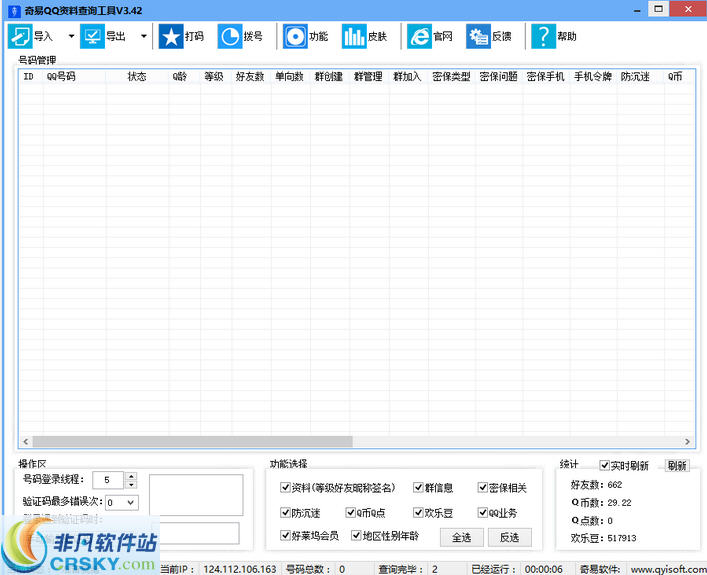Minimize the window
Image resolution: width=707 pixels, height=575 pixels.
637,9
